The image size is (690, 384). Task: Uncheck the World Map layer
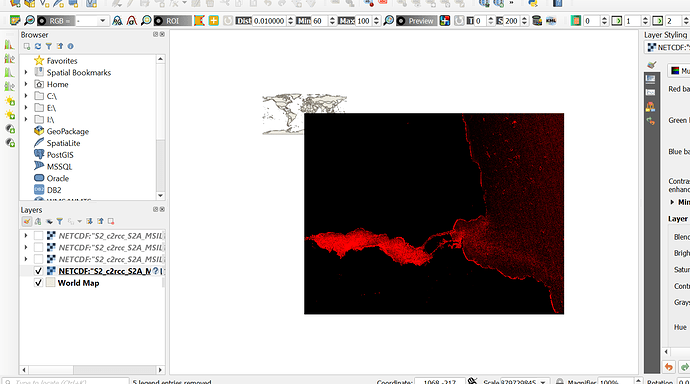[x=38, y=283]
